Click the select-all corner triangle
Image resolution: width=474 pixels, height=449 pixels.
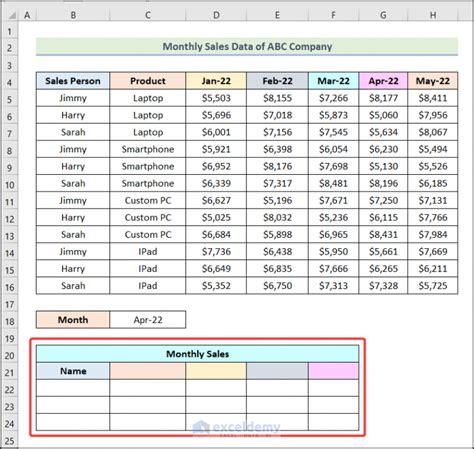point(12,15)
